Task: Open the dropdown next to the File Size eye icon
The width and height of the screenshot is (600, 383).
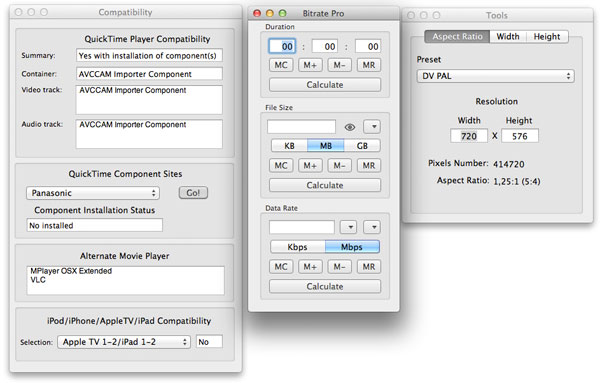Action: coord(372,127)
